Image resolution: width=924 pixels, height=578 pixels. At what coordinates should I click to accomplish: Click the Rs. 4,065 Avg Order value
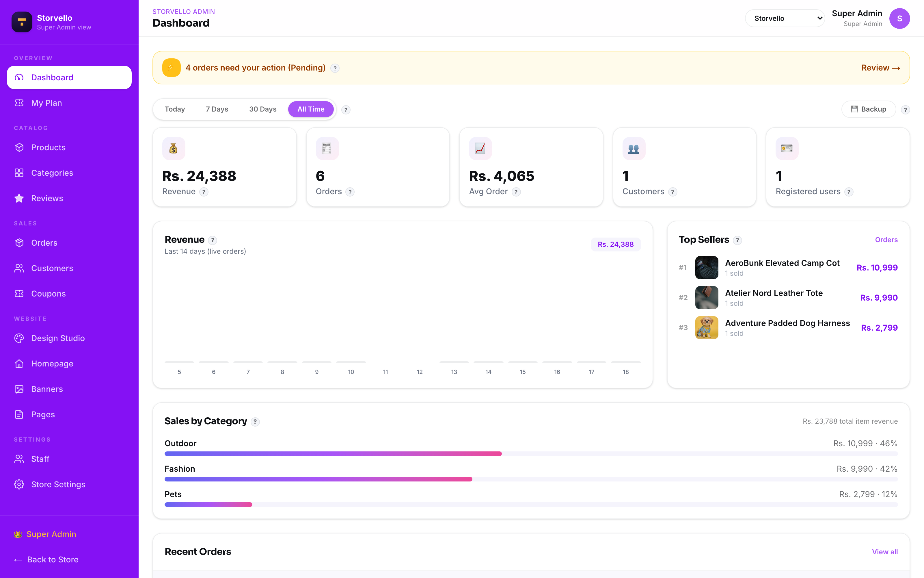tap(502, 176)
